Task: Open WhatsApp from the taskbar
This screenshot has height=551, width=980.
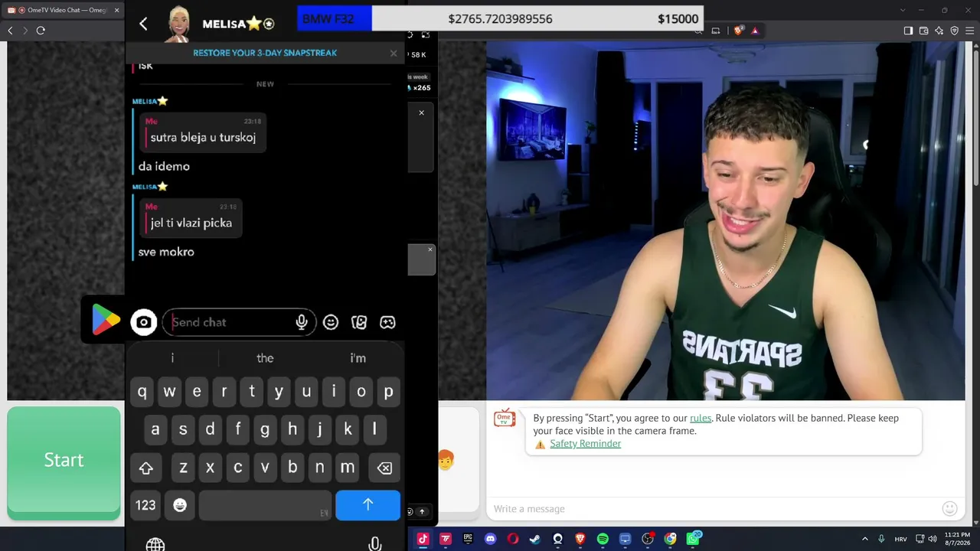Action: (693, 539)
